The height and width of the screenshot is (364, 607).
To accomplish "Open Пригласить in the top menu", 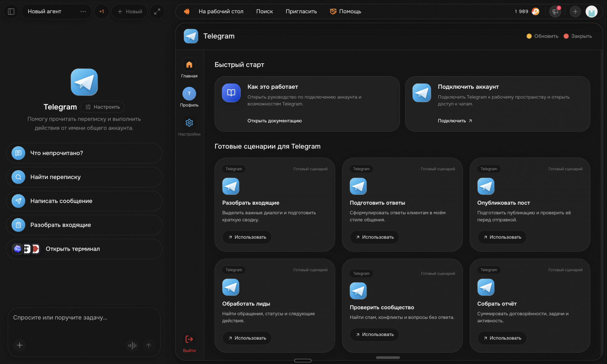I will (301, 11).
